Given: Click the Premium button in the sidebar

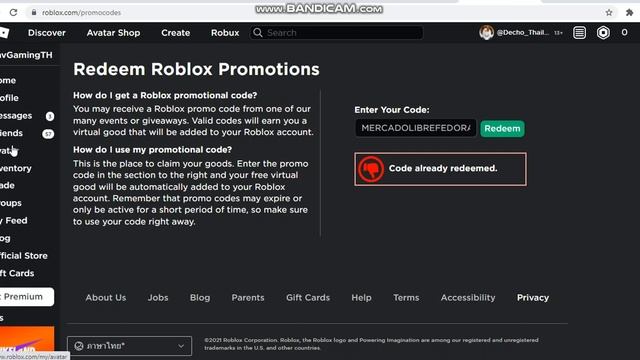Looking at the screenshot, I should pyautogui.click(x=27, y=297).
